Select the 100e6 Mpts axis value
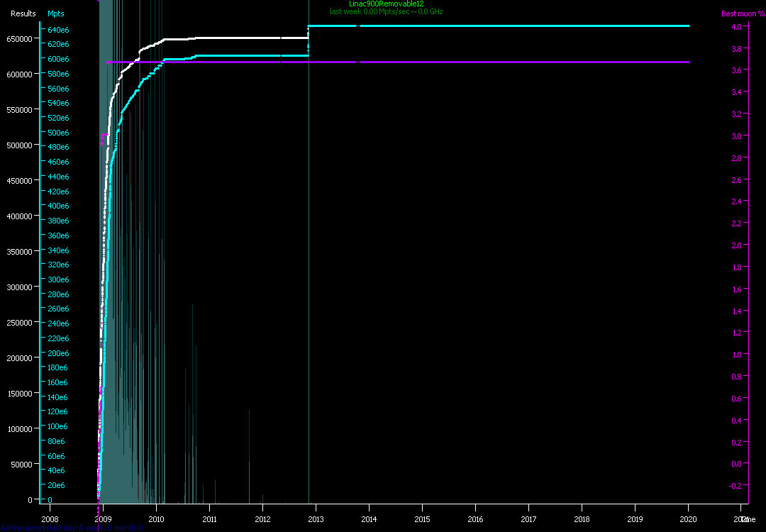 [57, 427]
